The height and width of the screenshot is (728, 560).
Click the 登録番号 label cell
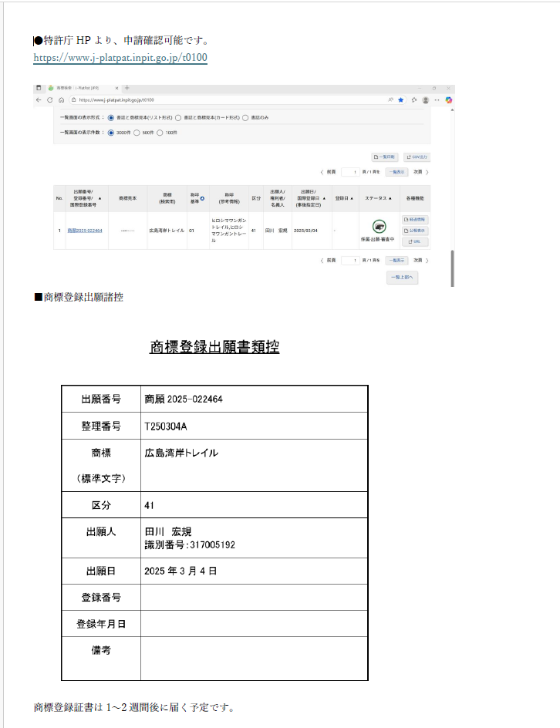(101, 598)
